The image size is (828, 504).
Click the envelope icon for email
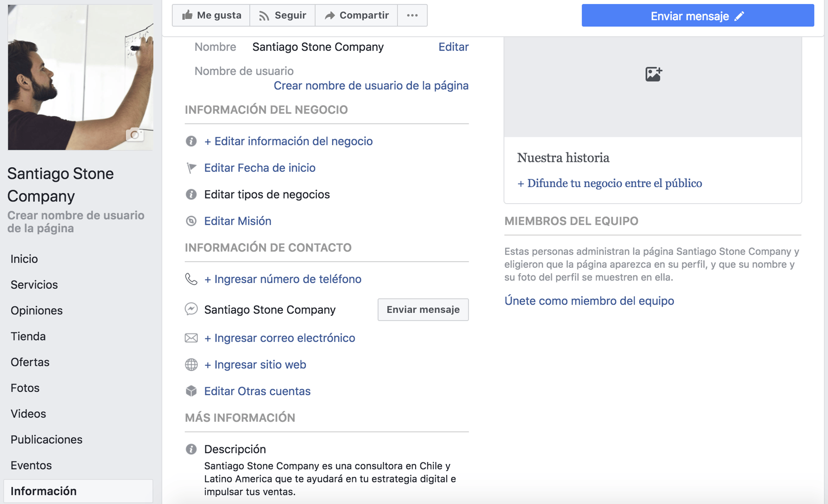[x=191, y=338]
